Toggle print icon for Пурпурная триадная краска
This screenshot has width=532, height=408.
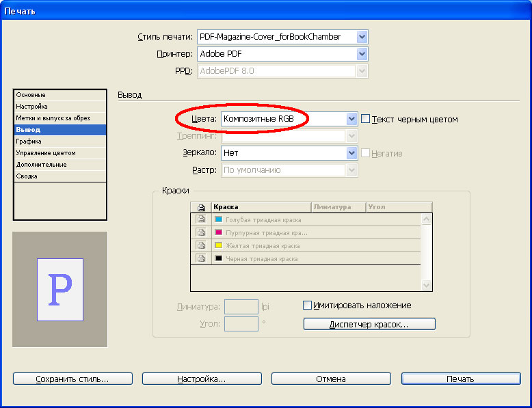pyautogui.click(x=201, y=232)
